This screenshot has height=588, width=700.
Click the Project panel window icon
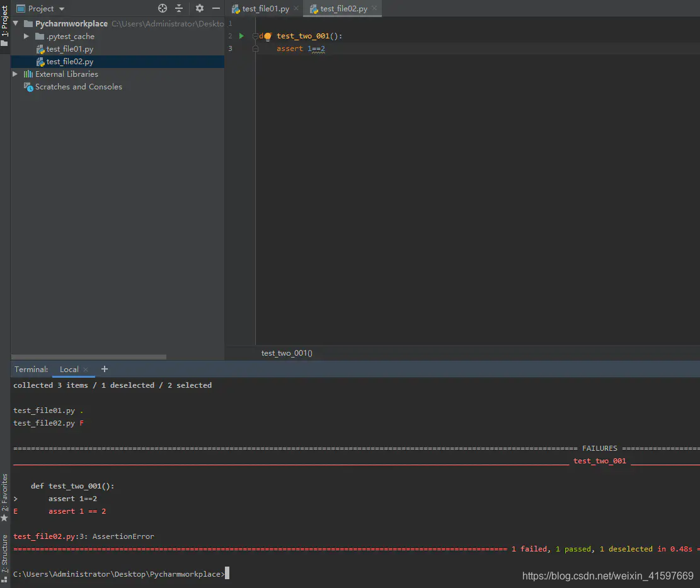tap(21, 8)
